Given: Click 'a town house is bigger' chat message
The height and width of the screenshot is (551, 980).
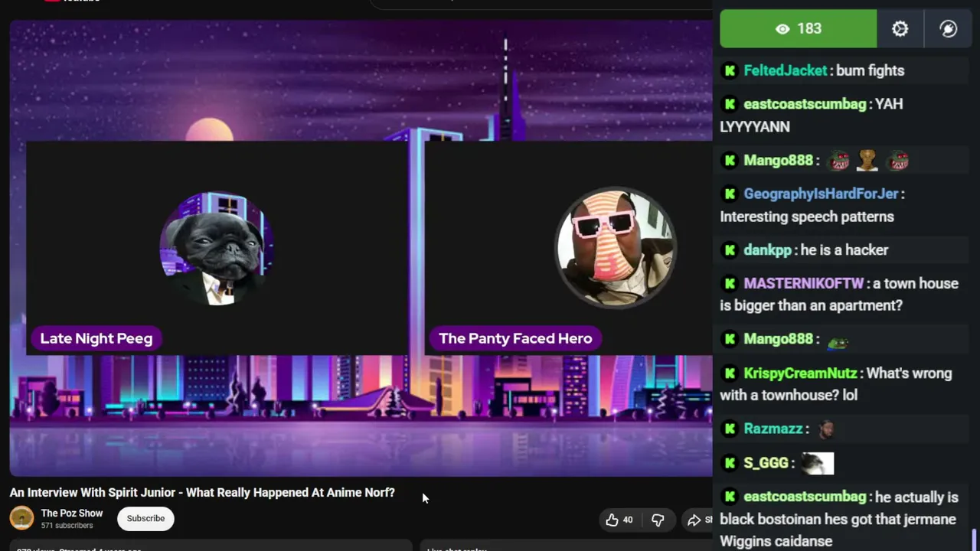Looking at the screenshot, I should pyautogui.click(x=839, y=295).
